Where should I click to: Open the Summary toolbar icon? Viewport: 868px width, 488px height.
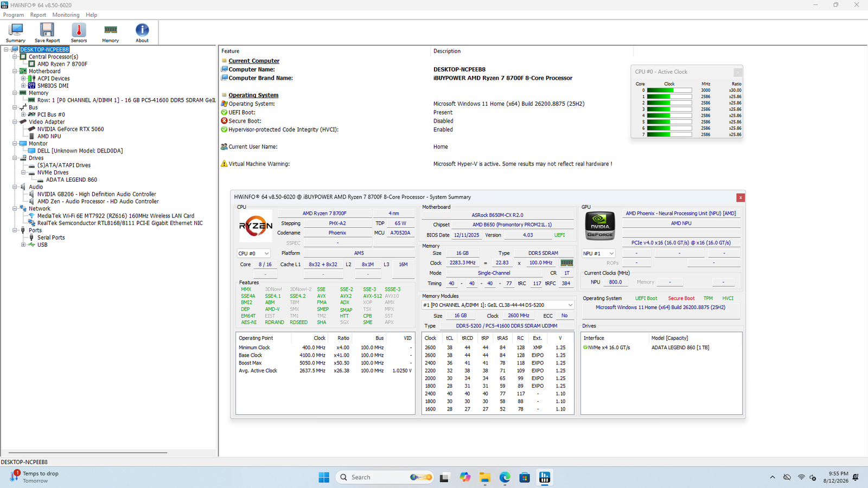(x=16, y=33)
